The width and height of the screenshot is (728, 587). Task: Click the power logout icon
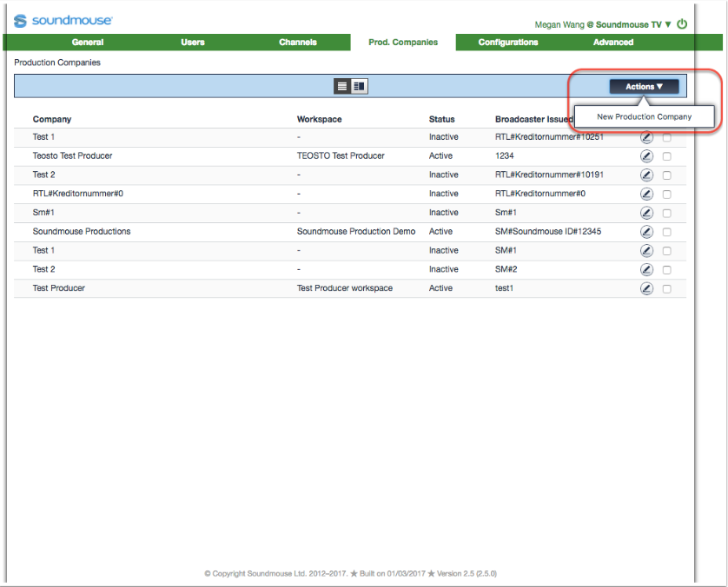682,24
